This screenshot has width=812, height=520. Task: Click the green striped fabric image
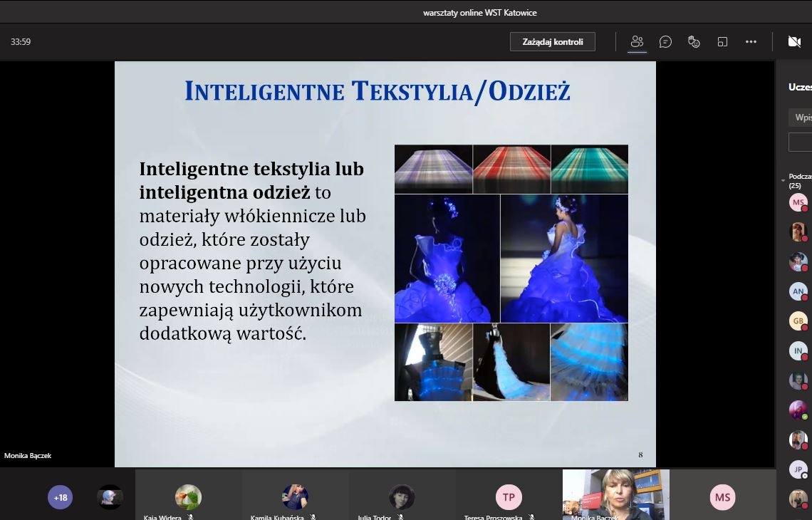pos(589,170)
